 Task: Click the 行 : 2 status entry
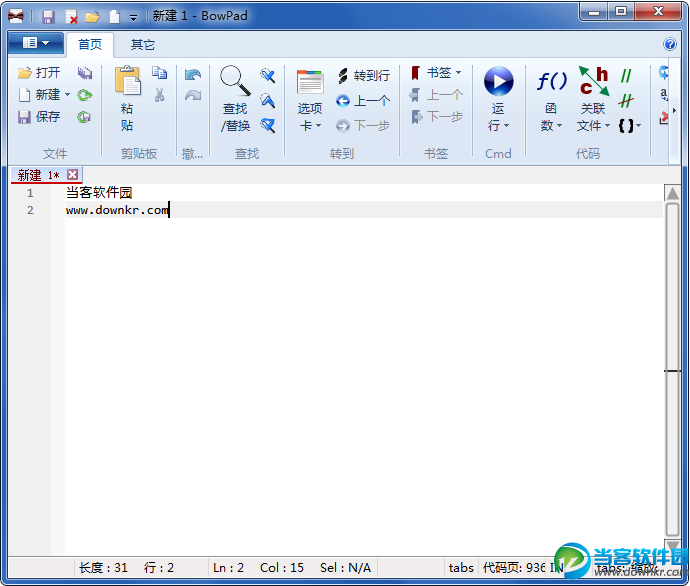point(159,568)
